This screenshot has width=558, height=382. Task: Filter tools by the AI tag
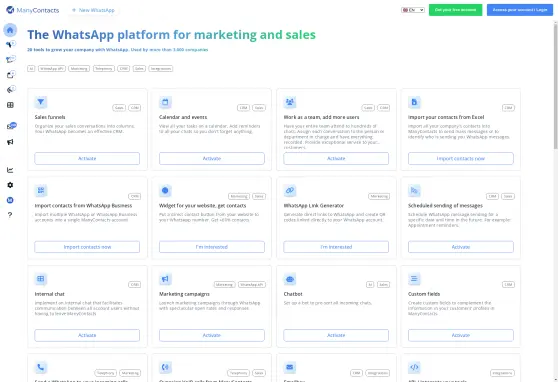(31, 68)
